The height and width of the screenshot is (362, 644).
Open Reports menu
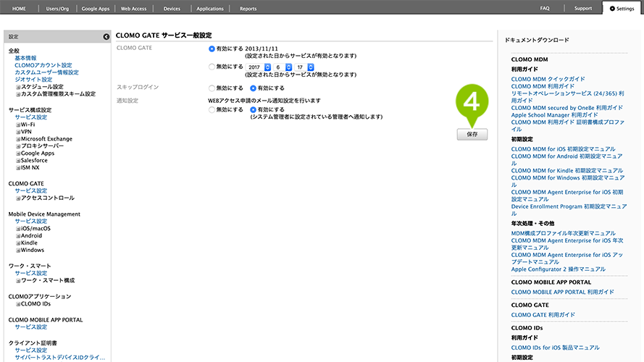248,9
